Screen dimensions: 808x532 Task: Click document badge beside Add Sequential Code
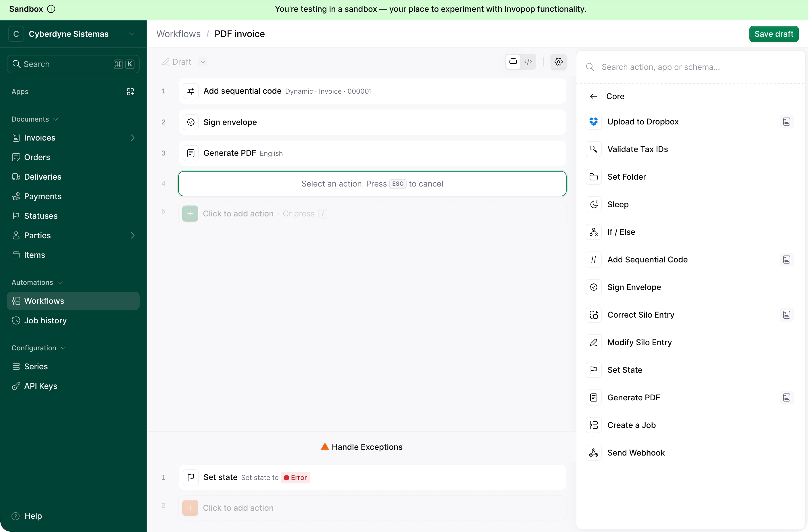coord(787,259)
